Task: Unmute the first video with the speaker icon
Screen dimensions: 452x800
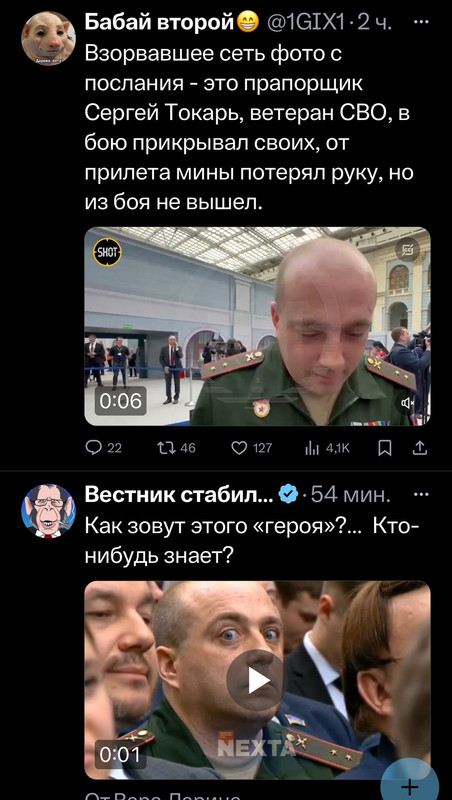Action: [408, 403]
